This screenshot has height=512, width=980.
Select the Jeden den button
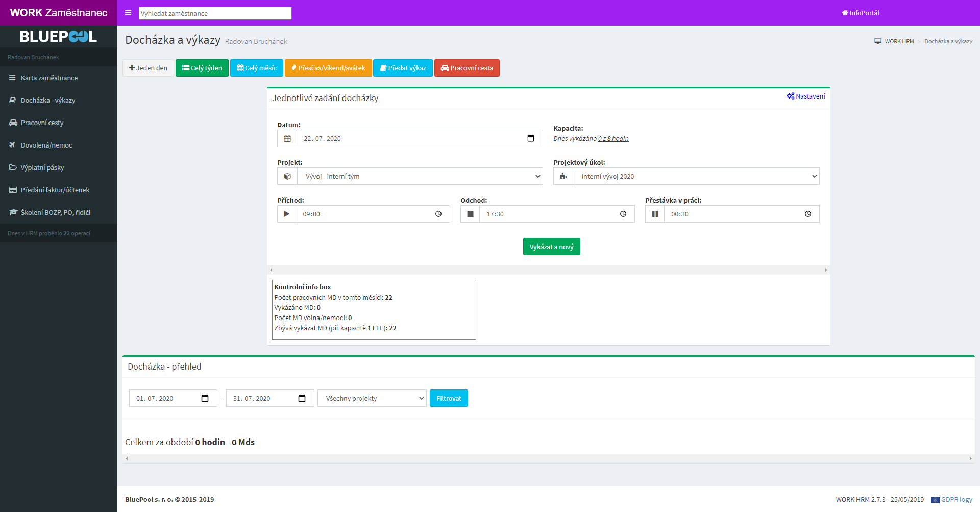pyautogui.click(x=148, y=68)
